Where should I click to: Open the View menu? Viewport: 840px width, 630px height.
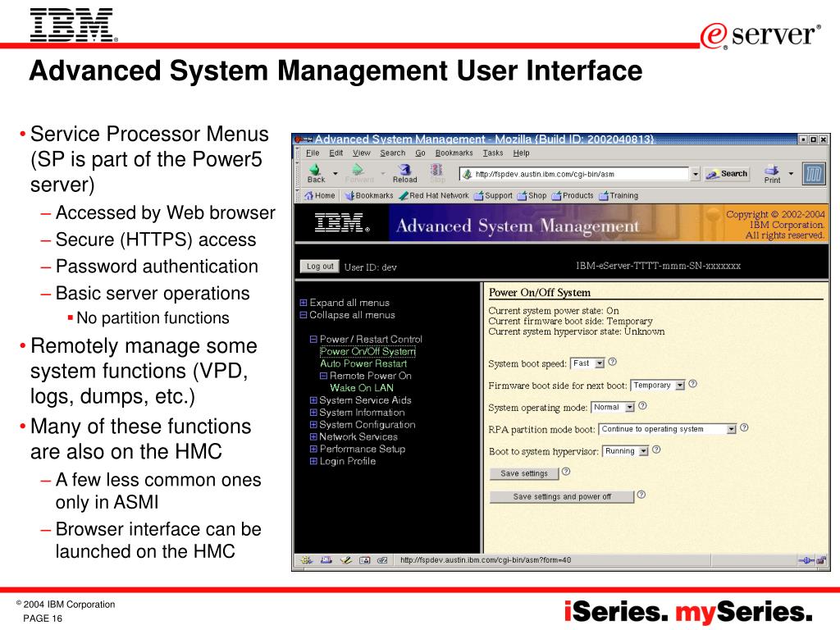(362, 153)
